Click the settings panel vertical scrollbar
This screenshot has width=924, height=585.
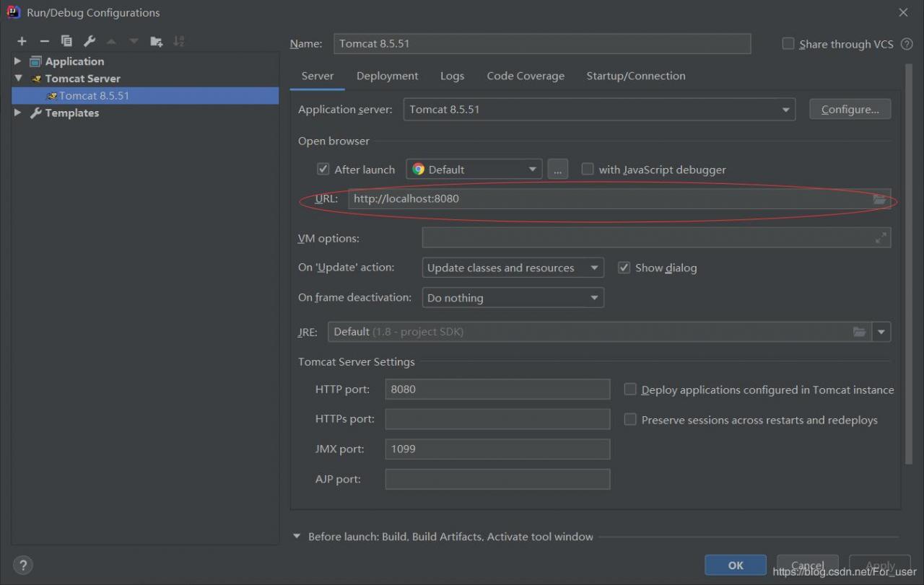click(909, 263)
